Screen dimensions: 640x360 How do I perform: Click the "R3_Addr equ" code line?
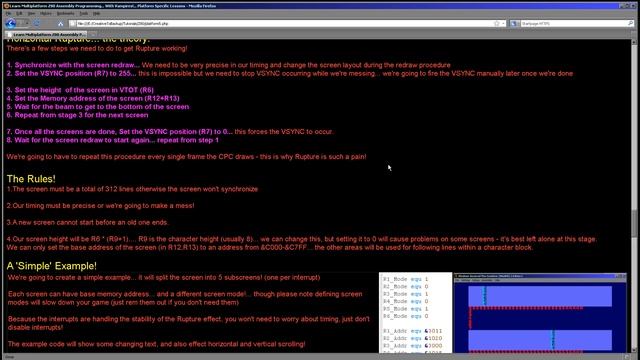412,346
